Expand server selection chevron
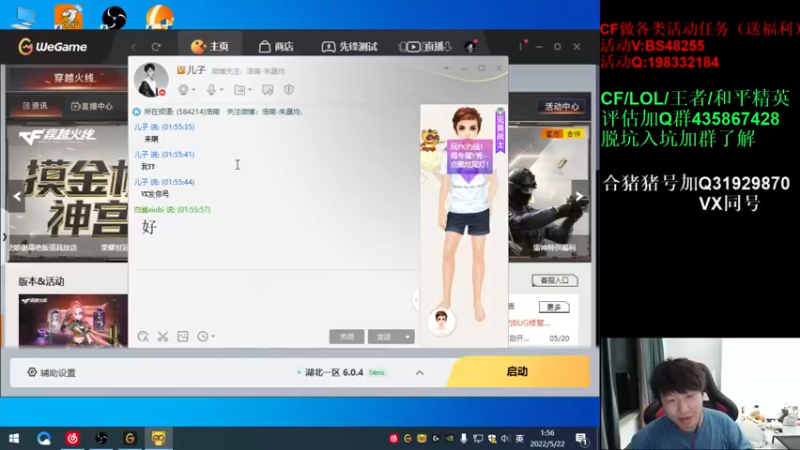800x450 pixels. click(x=419, y=373)
